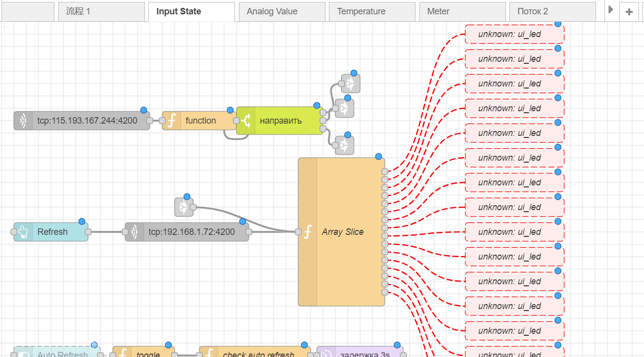Select the orange function node's f icon
Screen dimensions: 644x357
click(x=172, y=121)
